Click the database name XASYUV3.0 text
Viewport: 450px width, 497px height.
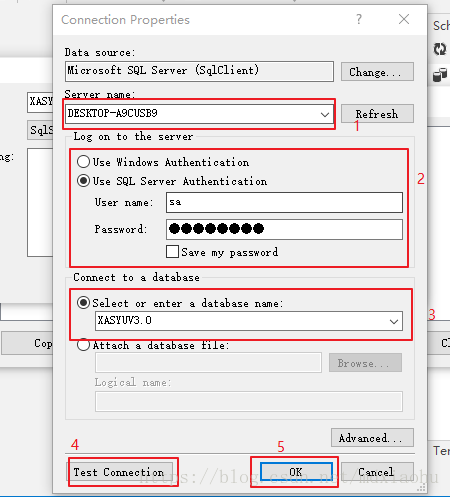click(x=124, y=320)
